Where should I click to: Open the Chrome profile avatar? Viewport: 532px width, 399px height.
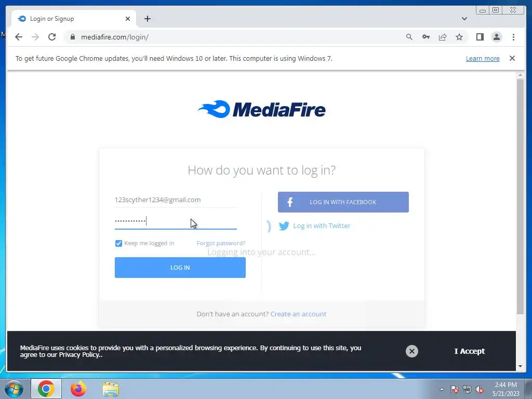[496, 37]
